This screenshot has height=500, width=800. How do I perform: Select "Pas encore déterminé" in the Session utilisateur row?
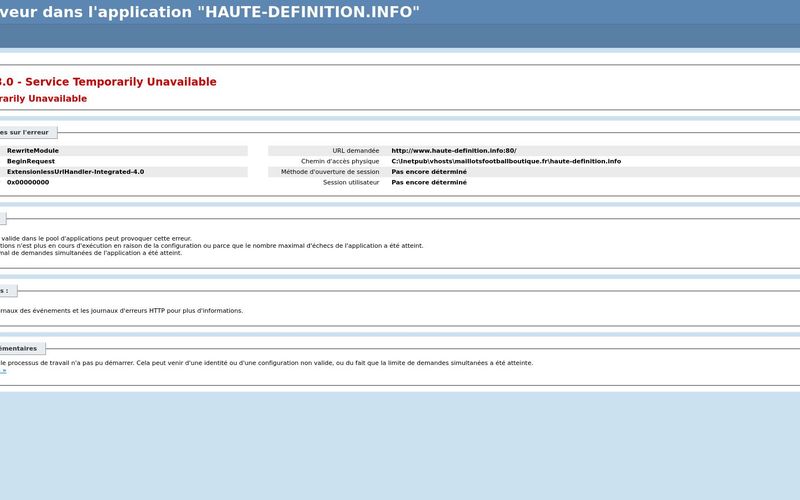point(429,182)
